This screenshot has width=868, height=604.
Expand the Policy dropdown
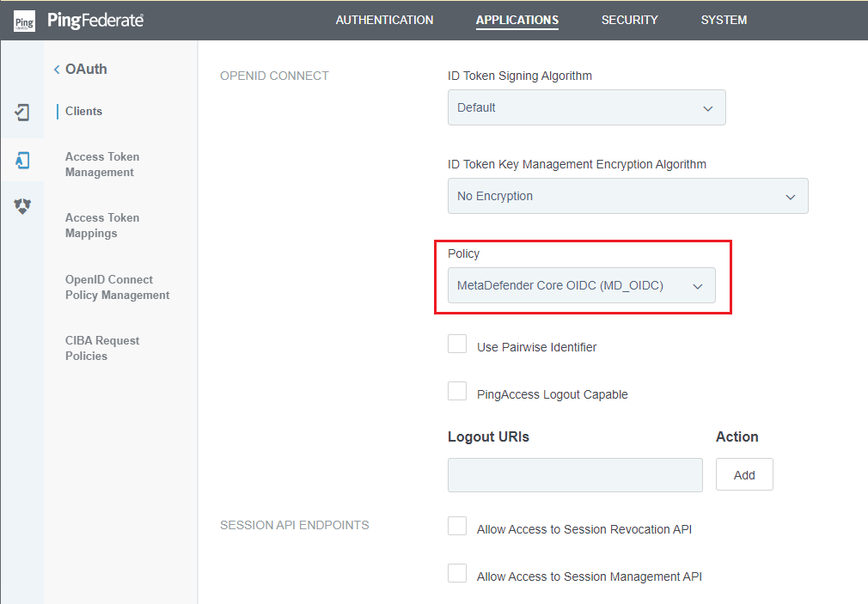point(581,285)
